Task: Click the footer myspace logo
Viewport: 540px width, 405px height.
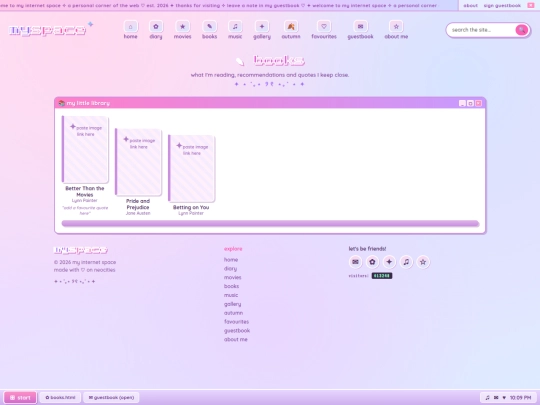Action: pos(81,250)
